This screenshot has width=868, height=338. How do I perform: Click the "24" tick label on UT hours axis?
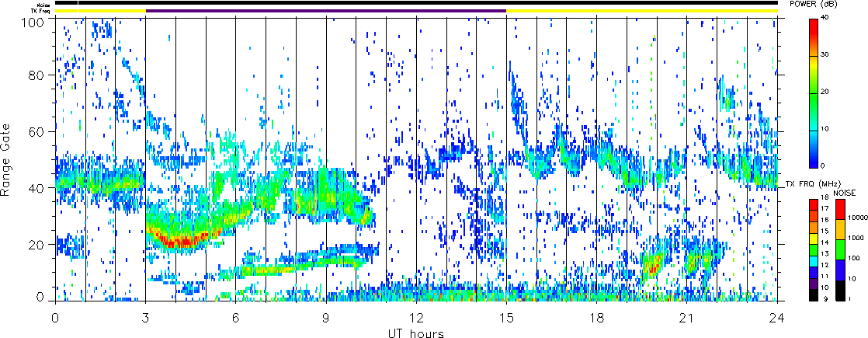coord(777,319)
